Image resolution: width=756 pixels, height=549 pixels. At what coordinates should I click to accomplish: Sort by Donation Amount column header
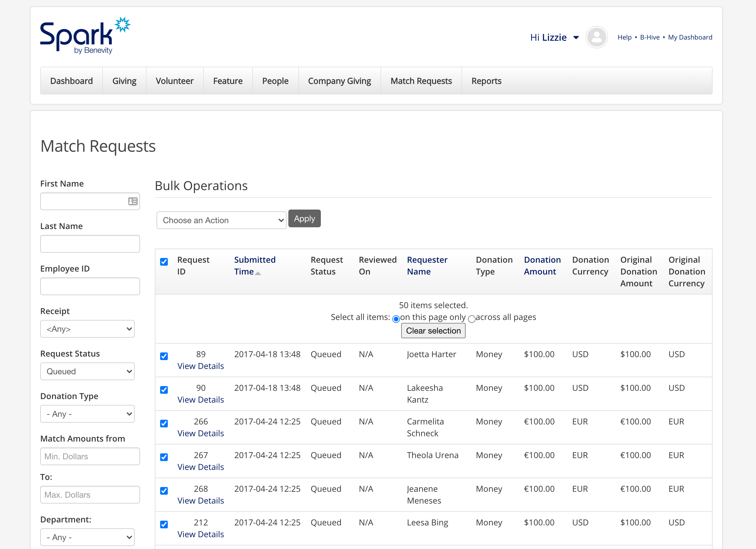click(542, 266)
